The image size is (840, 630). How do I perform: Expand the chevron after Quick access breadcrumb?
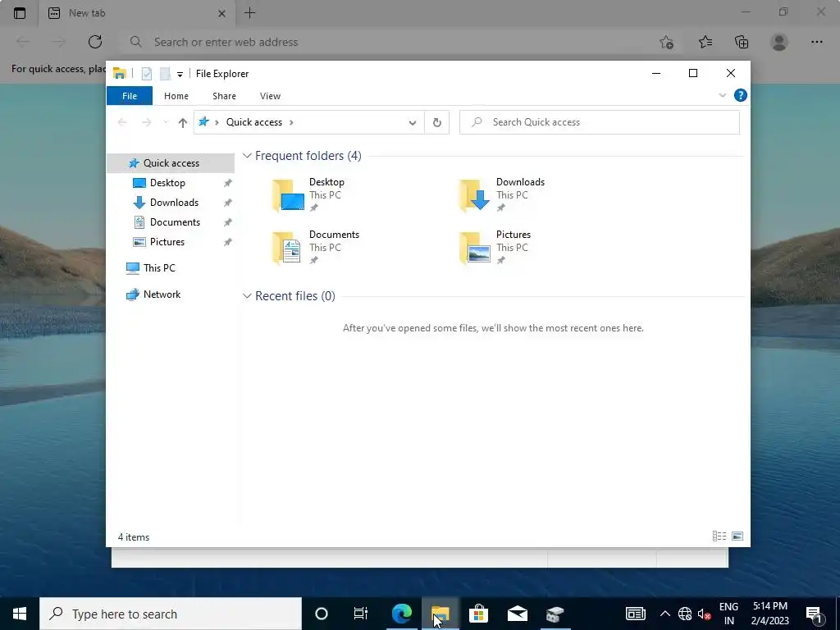(x=291, y=122)
